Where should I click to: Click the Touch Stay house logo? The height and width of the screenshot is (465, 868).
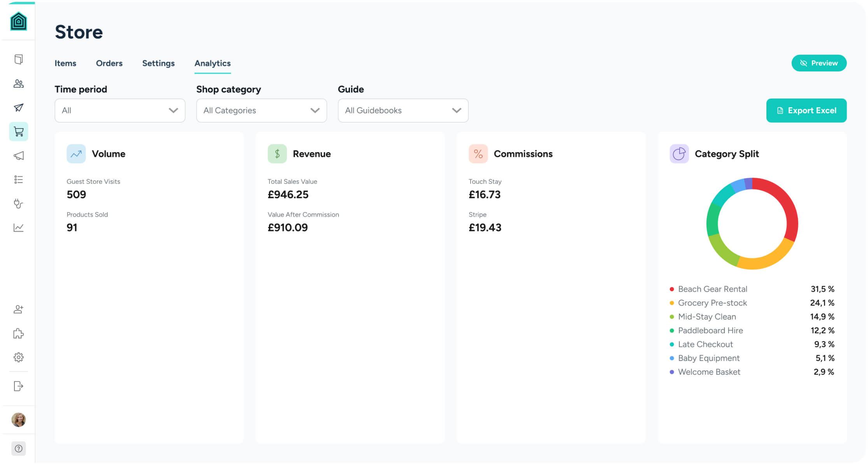click(x=18, y=21)
